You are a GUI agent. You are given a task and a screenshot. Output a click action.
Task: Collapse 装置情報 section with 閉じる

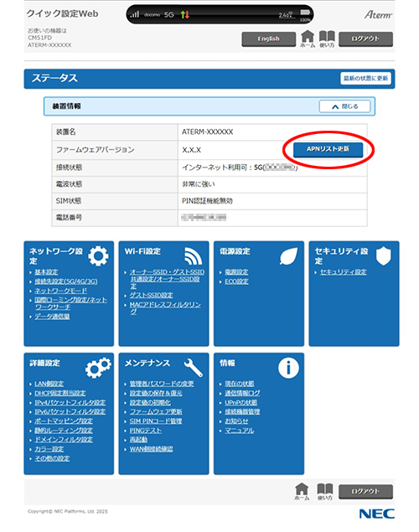point(344,106)
